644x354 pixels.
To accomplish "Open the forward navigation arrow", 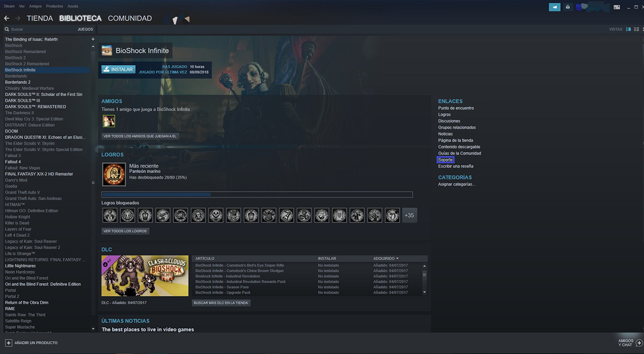I will pos(18,18).
